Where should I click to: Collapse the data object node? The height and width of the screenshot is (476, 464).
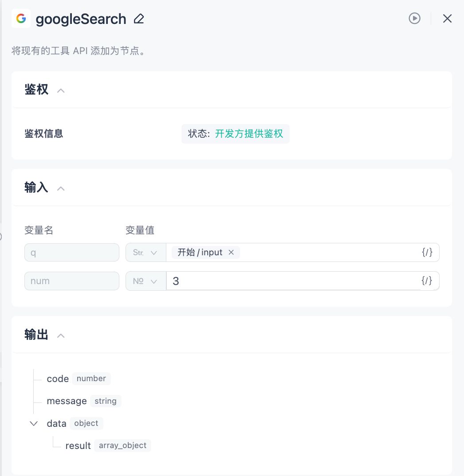[x=34, y=423]
